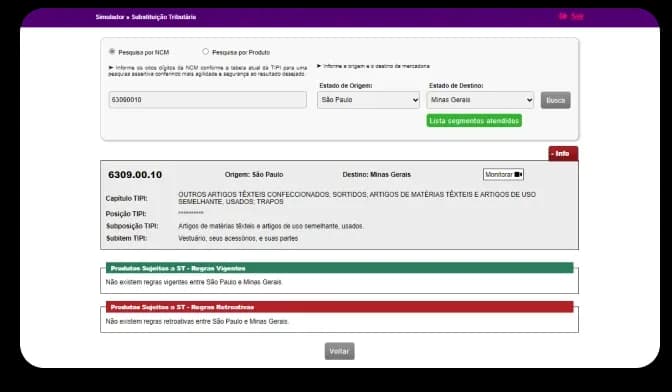Open the Estado de Origem dropdown
672x392 pixels.
click(x=369, y=100)
